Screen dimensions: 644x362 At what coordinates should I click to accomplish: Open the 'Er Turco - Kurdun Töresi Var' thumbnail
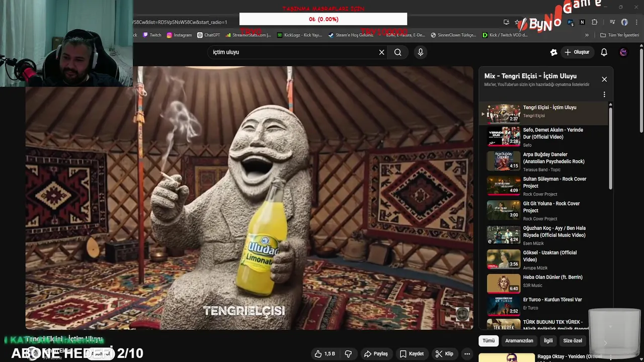[504, 306]
